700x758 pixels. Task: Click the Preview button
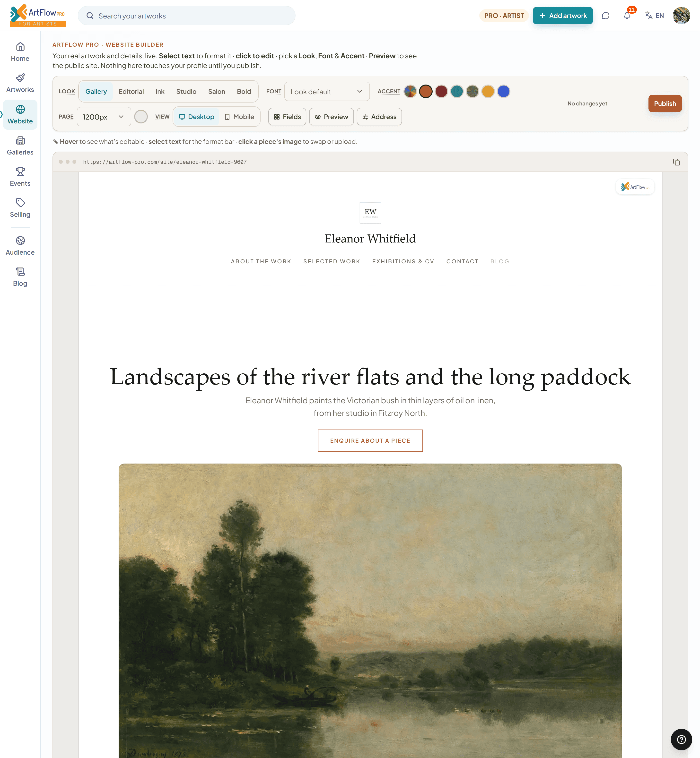point(332,117)
